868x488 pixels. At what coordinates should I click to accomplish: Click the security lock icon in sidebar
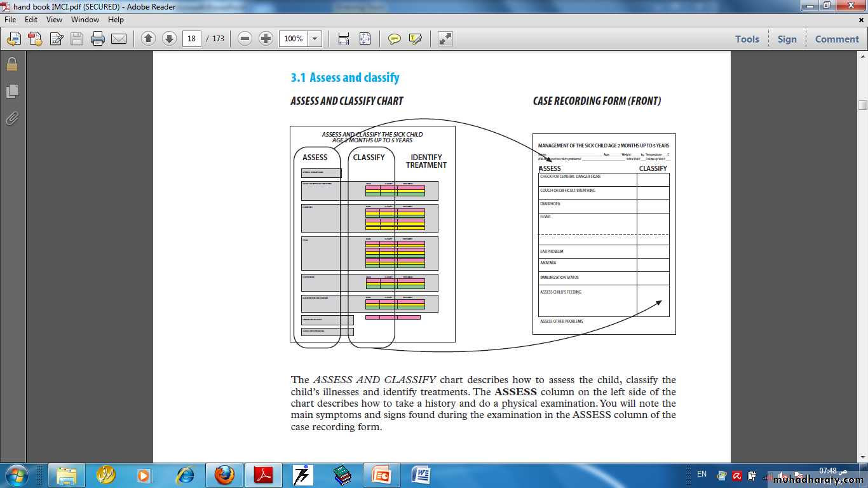(x=12, y=64)
